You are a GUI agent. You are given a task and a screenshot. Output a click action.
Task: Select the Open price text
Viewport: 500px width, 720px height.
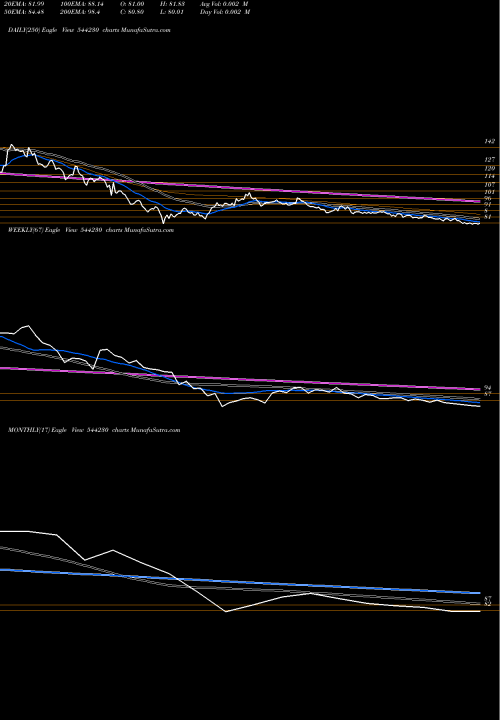point(132,4)
